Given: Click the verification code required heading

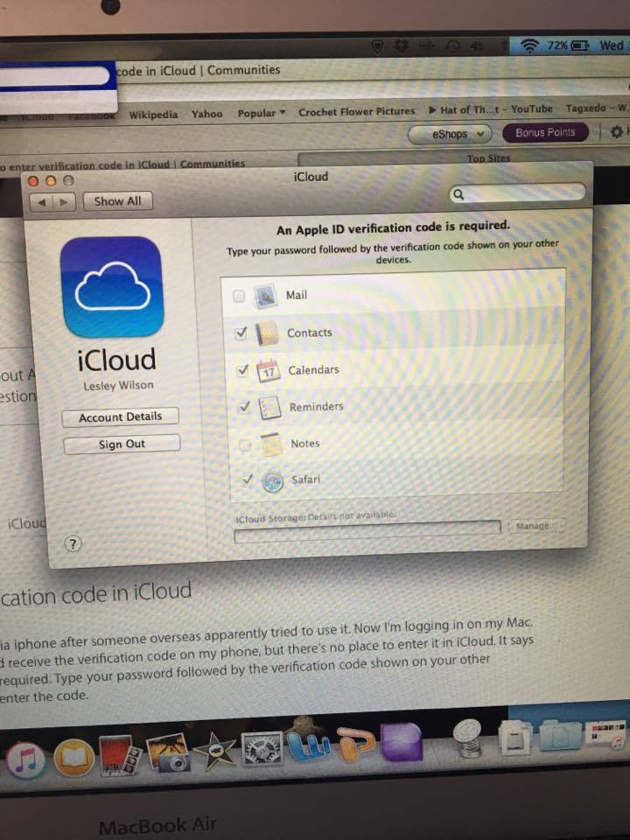Looking at the screenshot, I should tap(393, 227).
